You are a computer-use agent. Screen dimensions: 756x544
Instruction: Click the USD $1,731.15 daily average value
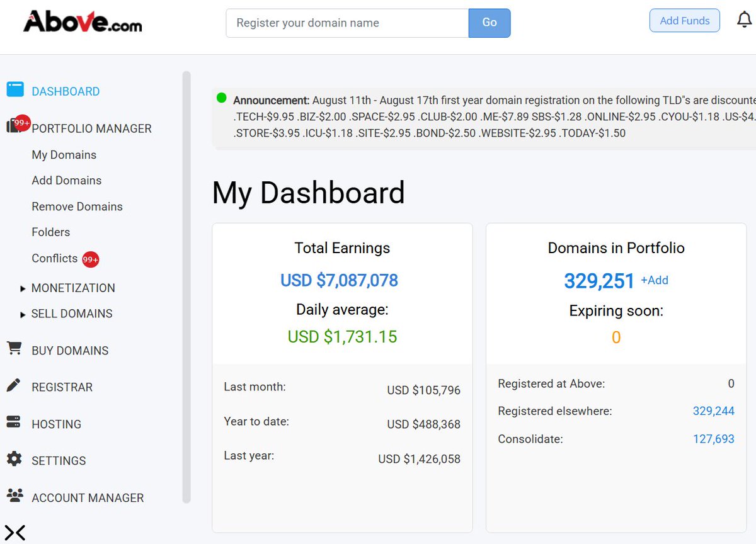click(343, 337)
